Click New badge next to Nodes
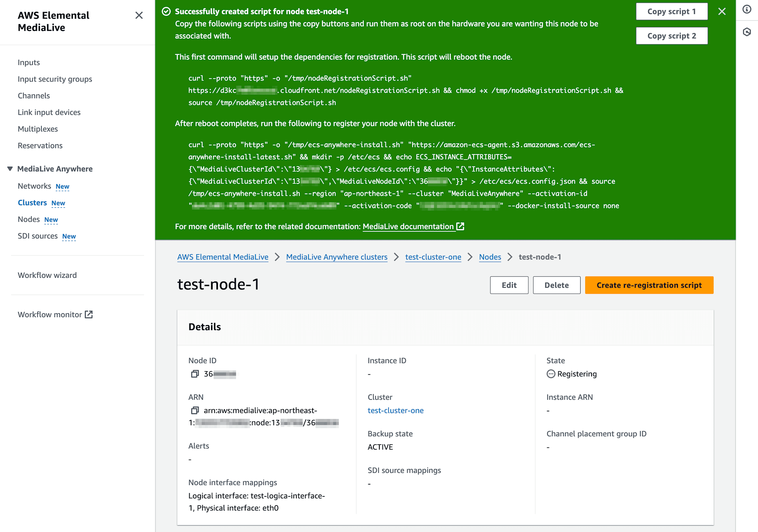 pos(51,220)
